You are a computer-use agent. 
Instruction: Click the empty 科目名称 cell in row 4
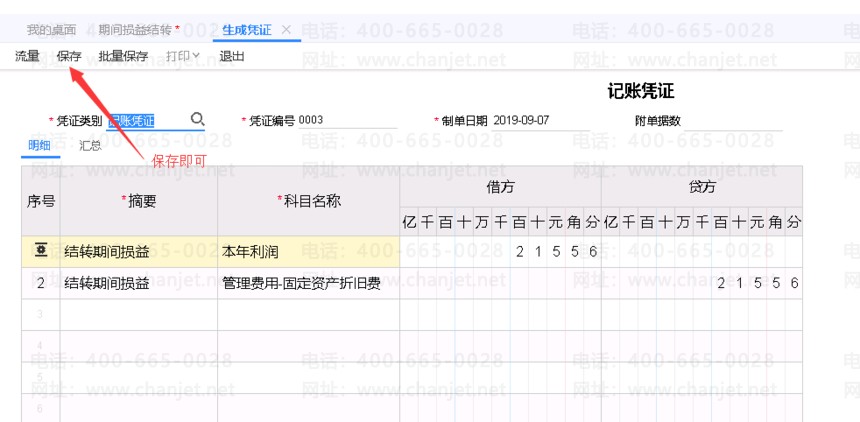point(308,346)
